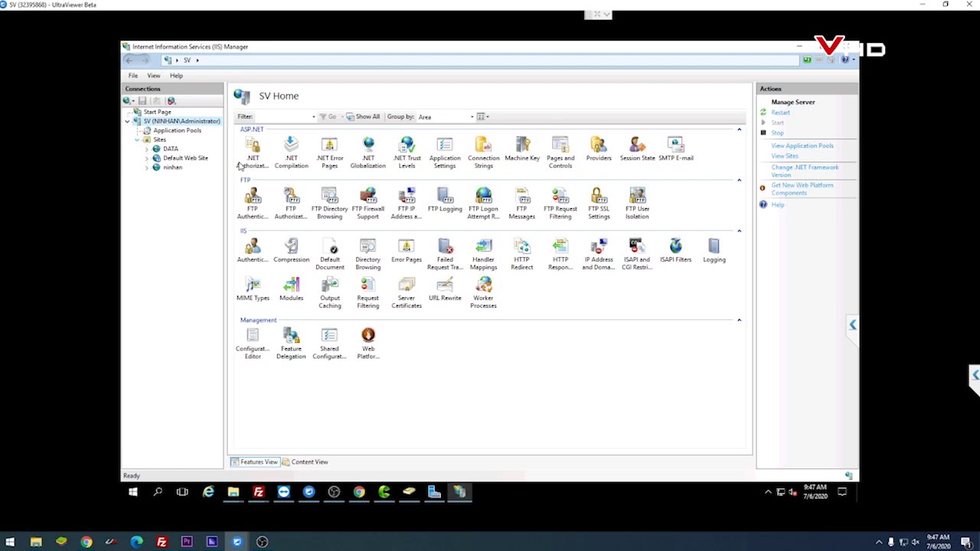Open URL Rewrite feature
Image resolution: width=980 pixels, height=551 pixels.
pos(445,289)
